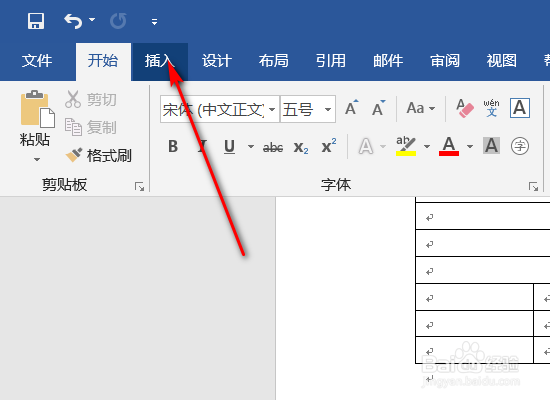Open the 剪贴板 clipboard pane launcher

click(139, 187)
